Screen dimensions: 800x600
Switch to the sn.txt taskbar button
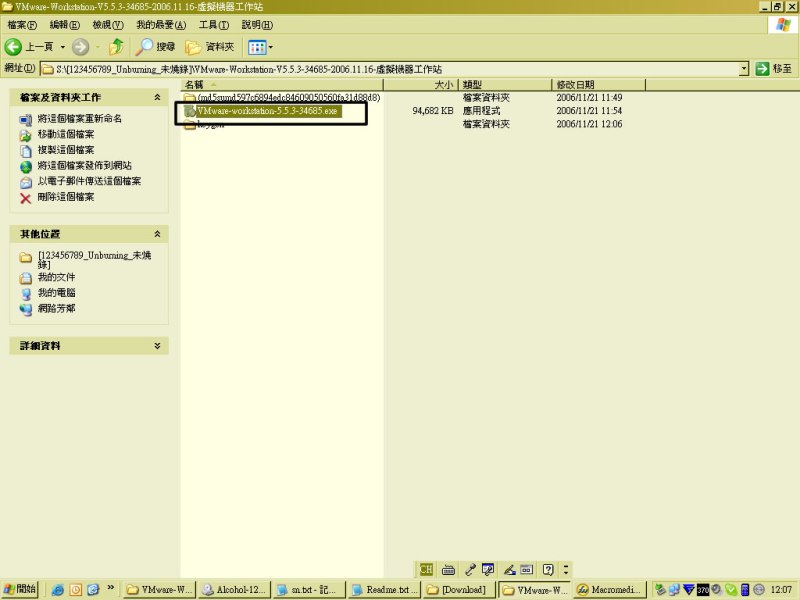click(x=309, y=590)
